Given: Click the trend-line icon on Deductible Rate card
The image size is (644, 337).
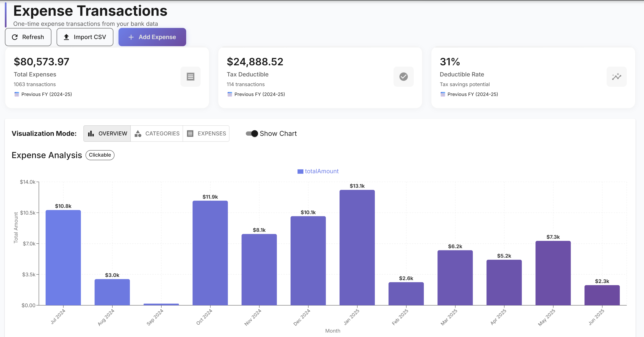Looking at the screenshot, I should [x=616, y=76].
